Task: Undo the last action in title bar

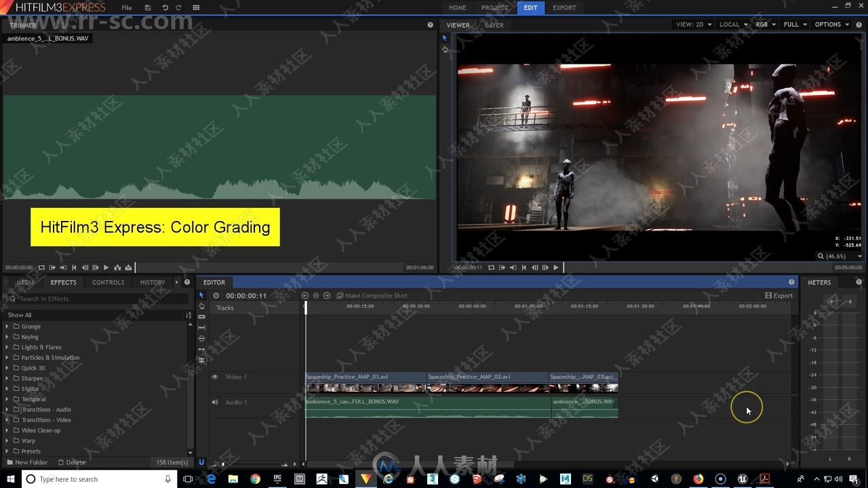Action: point(165,7)
